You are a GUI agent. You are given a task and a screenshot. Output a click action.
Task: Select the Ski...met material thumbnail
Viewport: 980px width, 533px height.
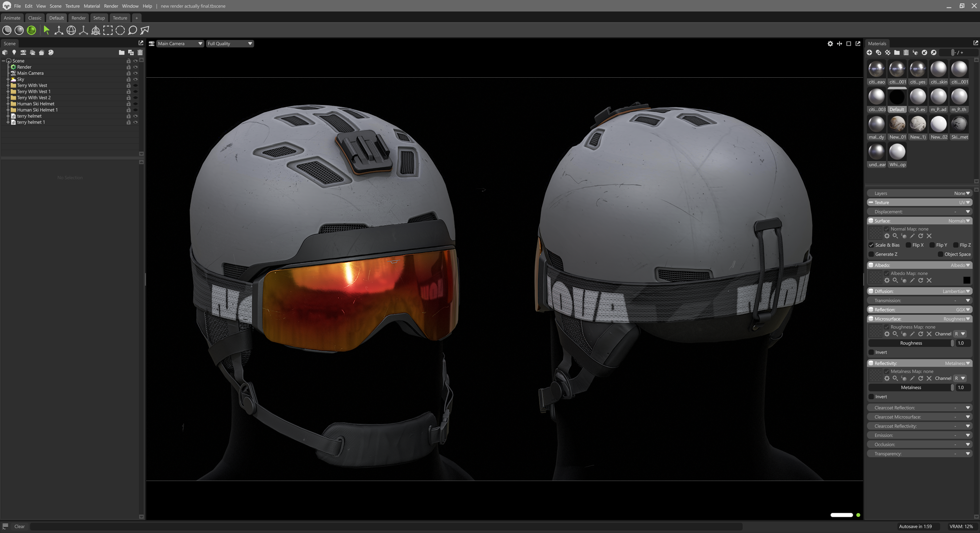coord(959,128)
